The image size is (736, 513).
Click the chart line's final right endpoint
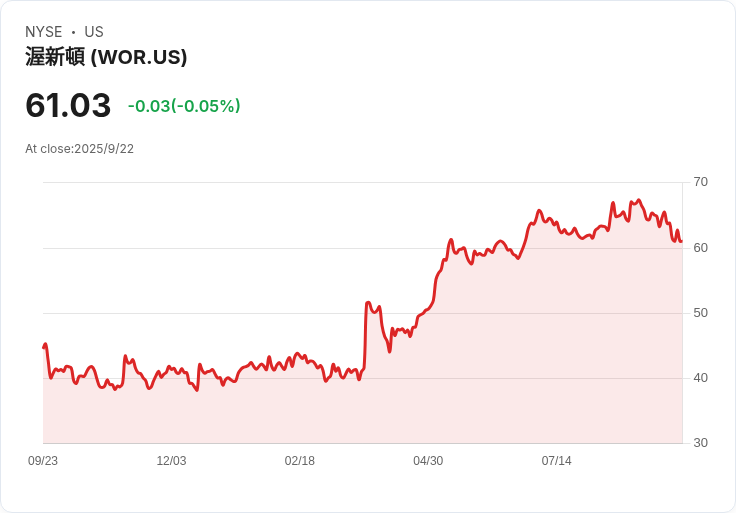click(681, 241)
